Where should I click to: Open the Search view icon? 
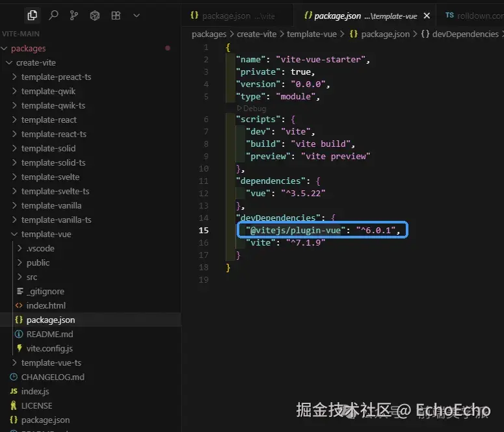[53, 15]
